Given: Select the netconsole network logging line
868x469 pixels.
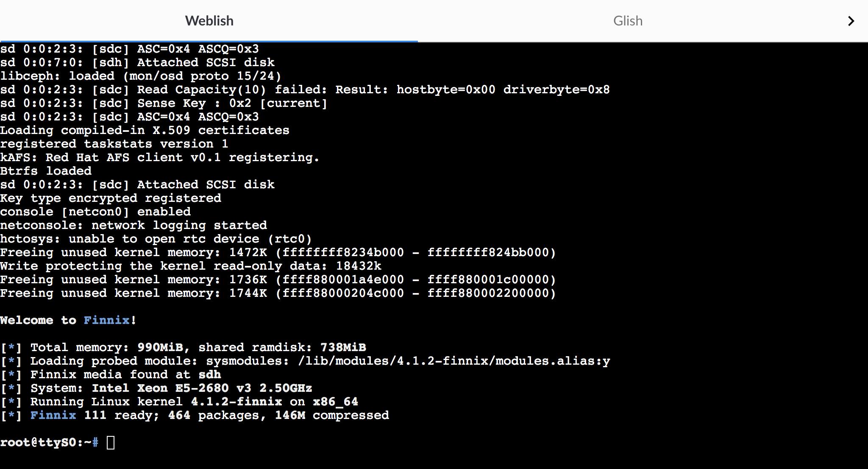Looking at the screenshot, I should [134, 225].
